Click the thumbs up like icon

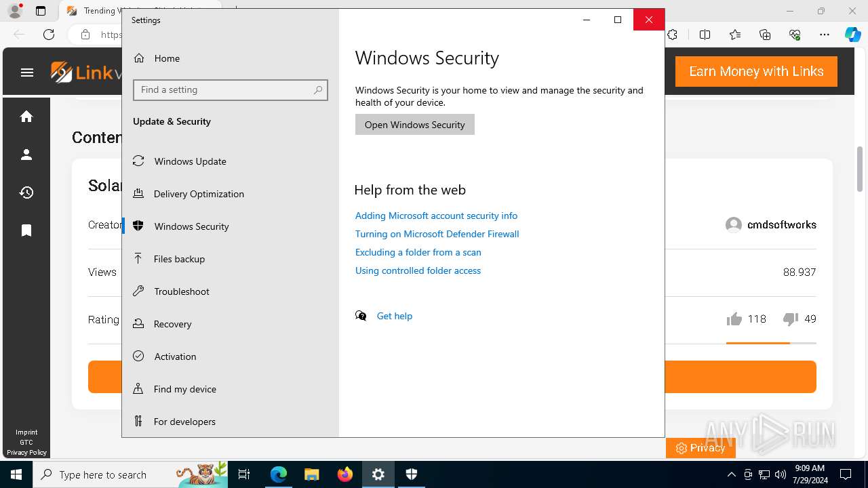(x=734, y=319)
